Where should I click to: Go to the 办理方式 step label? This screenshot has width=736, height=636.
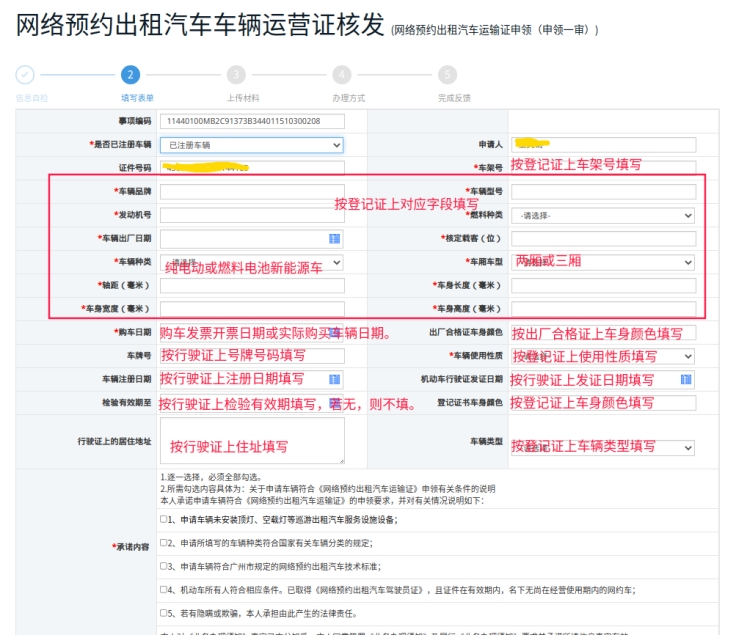coord(348,98)
